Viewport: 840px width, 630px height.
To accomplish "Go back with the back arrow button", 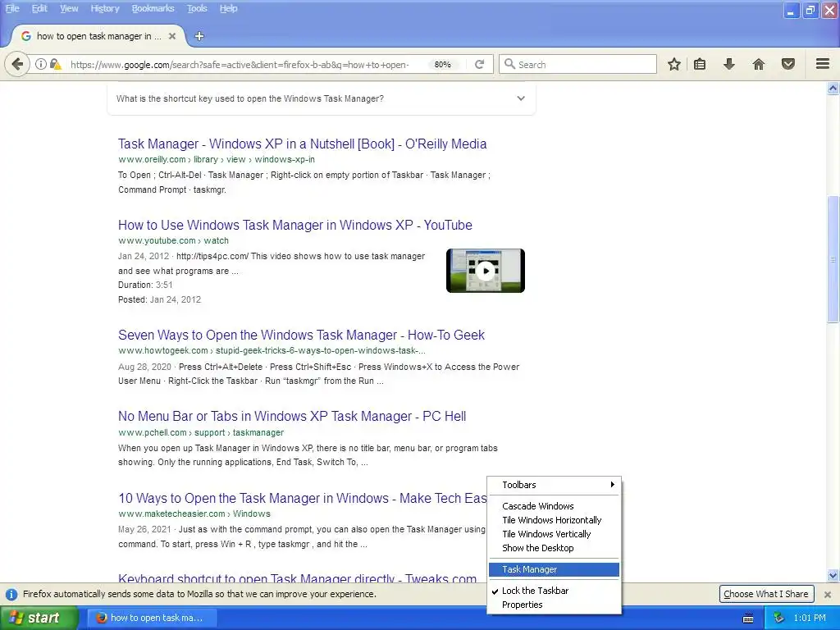I will [x=17, y=64].
